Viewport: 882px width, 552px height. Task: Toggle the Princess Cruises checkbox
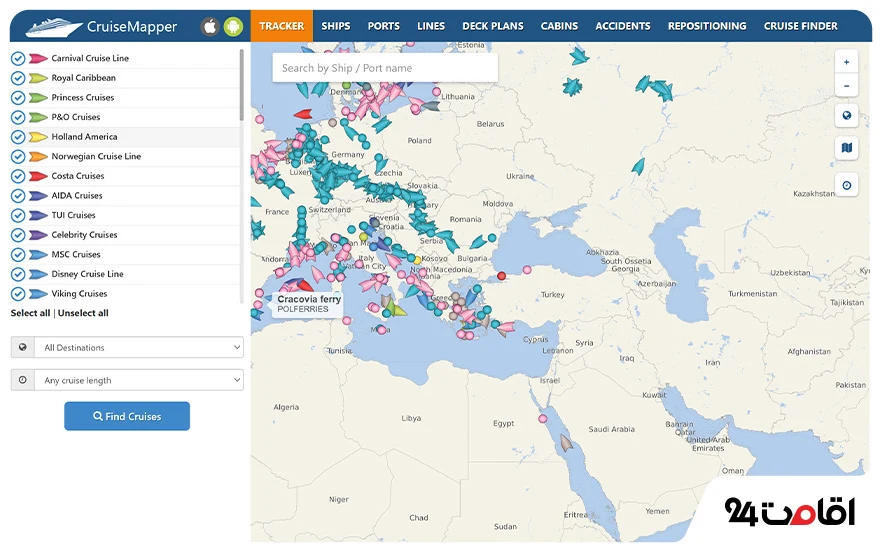coord(18,97)
